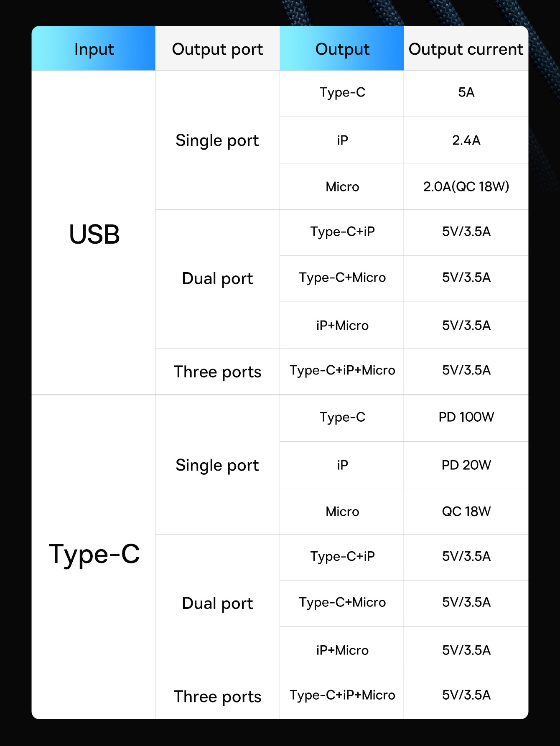
Task: Click Type-C+iP+Micro in USB section
Action: [342, 371]
